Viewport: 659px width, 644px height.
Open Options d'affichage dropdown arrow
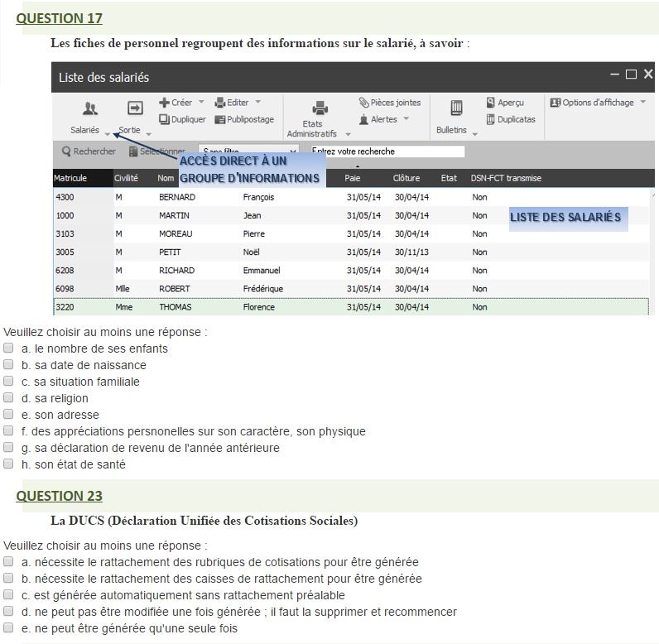coord(643,102)
